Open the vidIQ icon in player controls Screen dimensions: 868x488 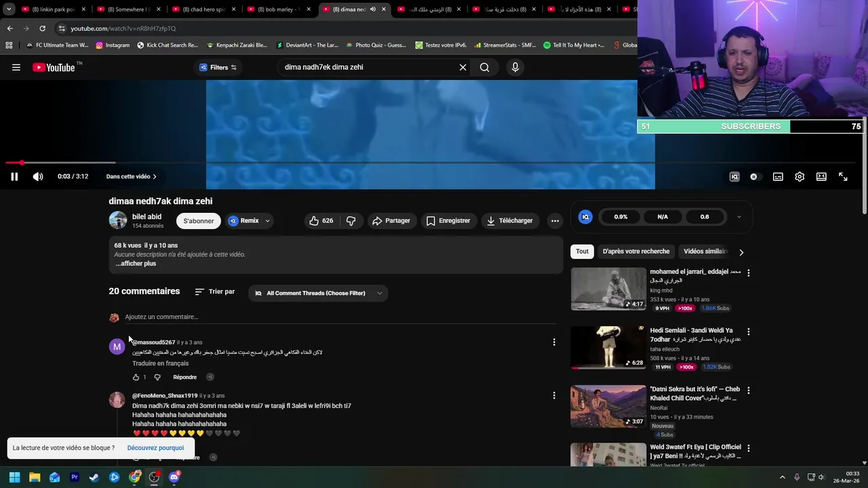click(734, 177)
